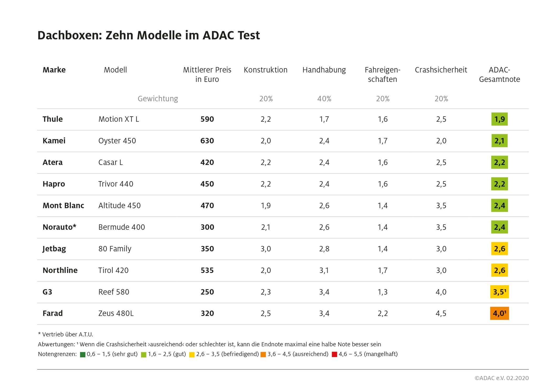Click the 'Mittlerer Preis in Euro' column header
The height and width of the screenshot is (392, 558).
[207, 75]
